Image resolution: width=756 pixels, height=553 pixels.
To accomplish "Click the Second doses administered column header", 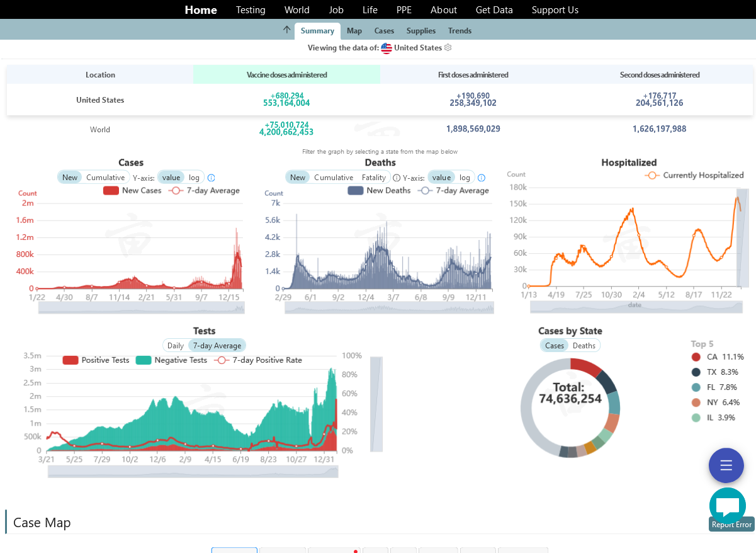I will tap(660, 75).
